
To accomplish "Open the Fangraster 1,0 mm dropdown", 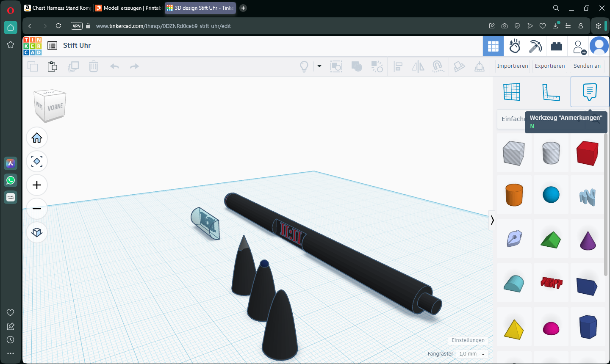I will [x=472, y=354].
